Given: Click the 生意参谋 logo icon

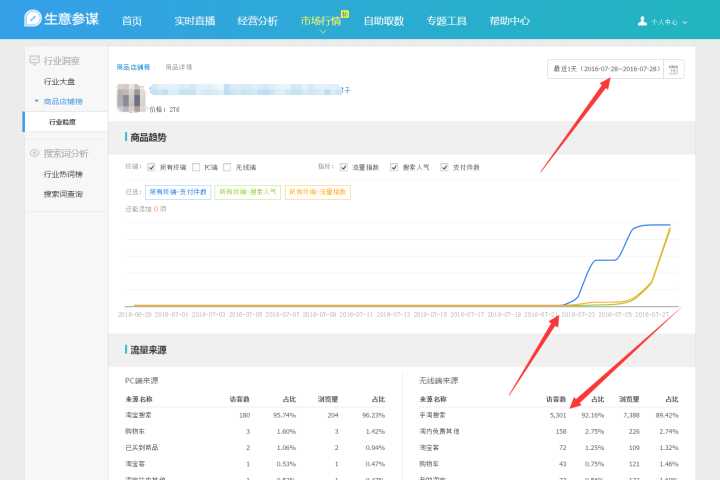Looking at the screenshot, I should click(34, 19).
